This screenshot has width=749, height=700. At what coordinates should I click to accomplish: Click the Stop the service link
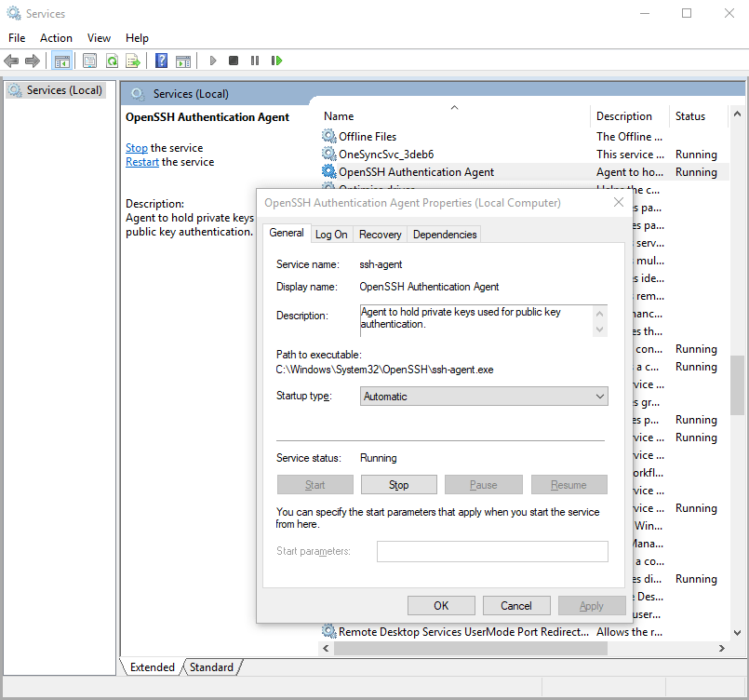(x=137, y=148)
